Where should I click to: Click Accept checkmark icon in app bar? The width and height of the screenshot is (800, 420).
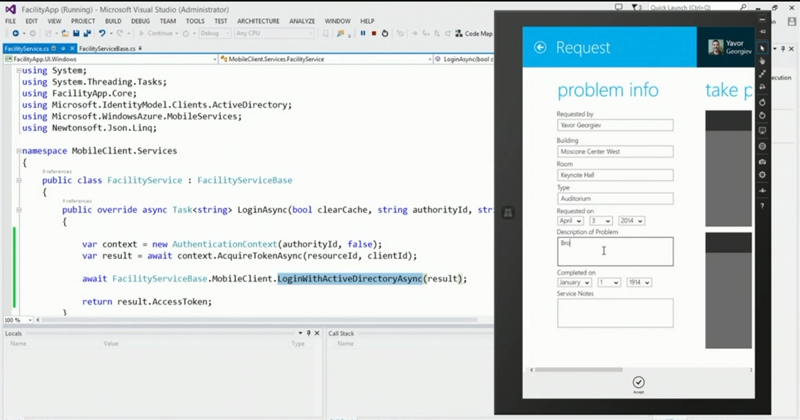click(x=638, y=382)
